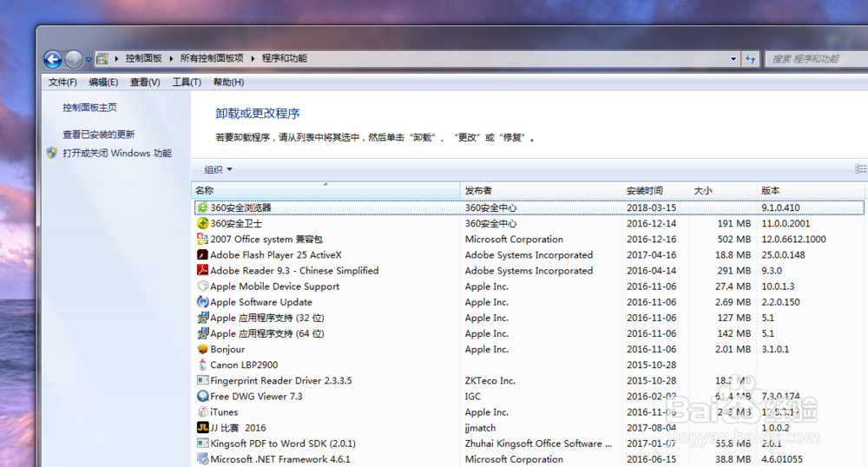
Task: Click Apple 应用程序支持 (32 位) icon
Action: tap(202, 318)
